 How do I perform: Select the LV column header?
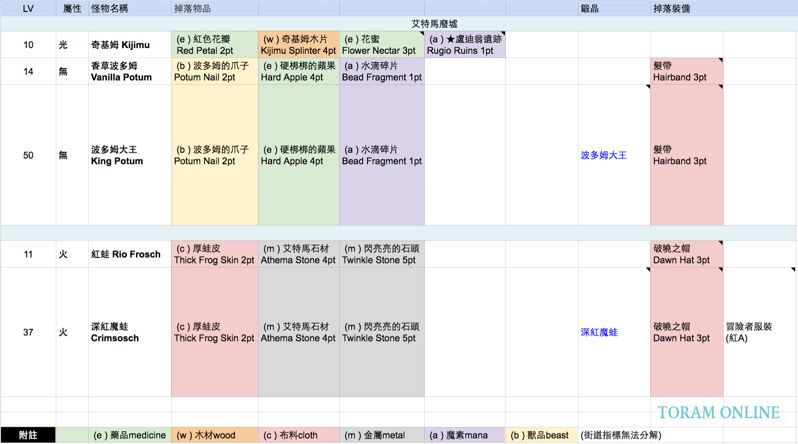click(x=28, y=9)
